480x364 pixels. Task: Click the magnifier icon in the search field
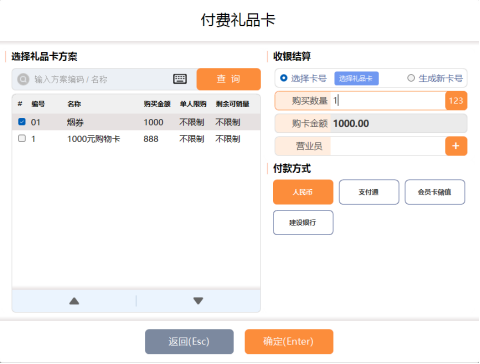click(x=23, y=79)
